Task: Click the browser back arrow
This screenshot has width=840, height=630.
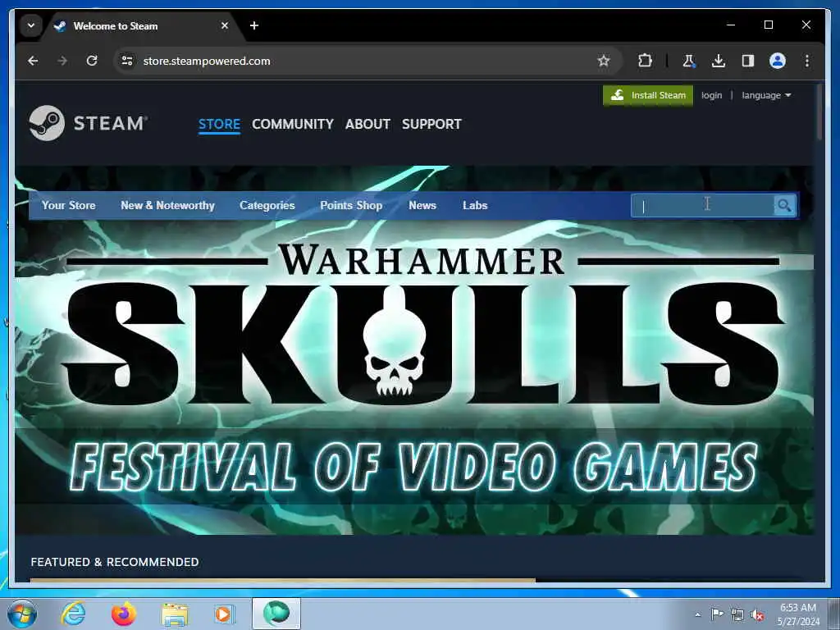Action: [x=33, y=61]
